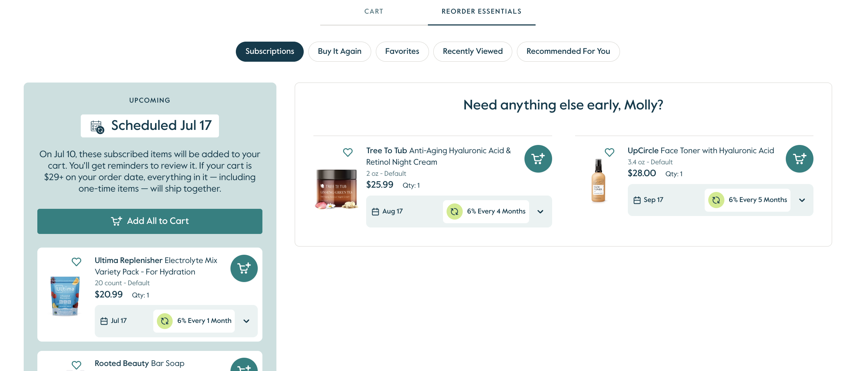Click the $28.00 price of UpCircle
868x371 pixels.
coord(642,173)
